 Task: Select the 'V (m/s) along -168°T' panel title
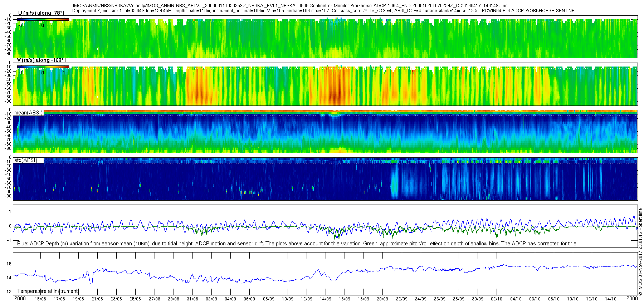[x=42, y=60]
